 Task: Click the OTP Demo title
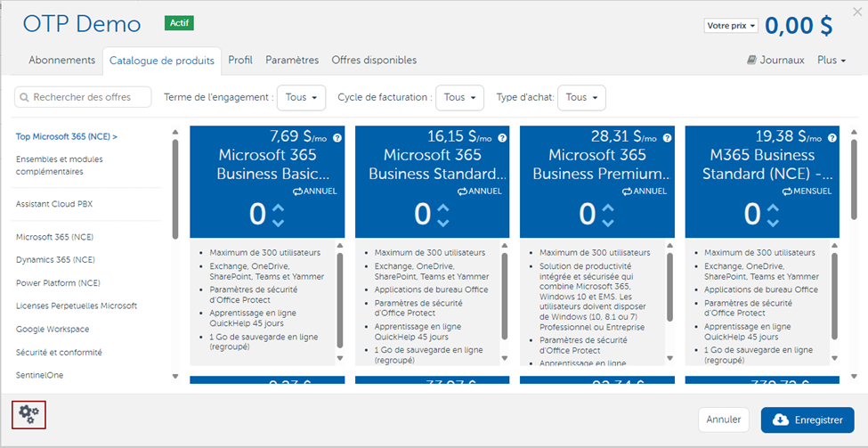(x=82, y=24)
